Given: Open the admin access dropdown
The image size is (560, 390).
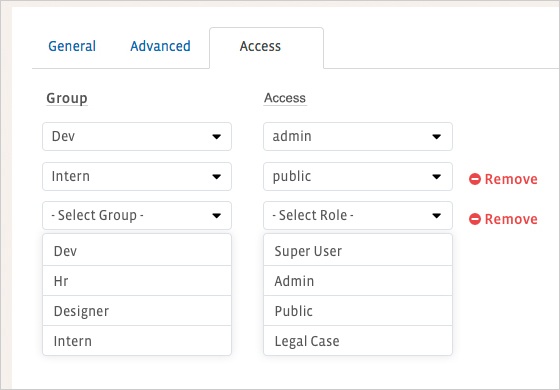Looking at the screenshot, I should [x=358, y=136].
